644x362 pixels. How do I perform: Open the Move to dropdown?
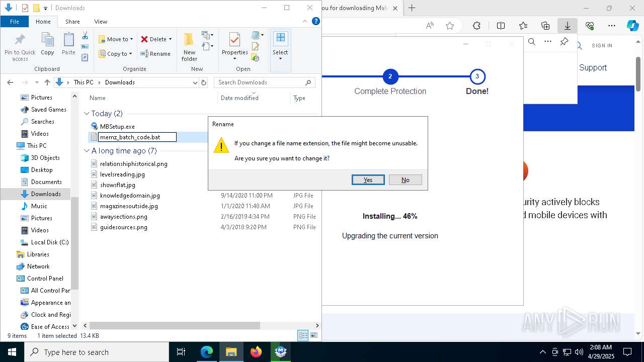[x=116, y=39]
